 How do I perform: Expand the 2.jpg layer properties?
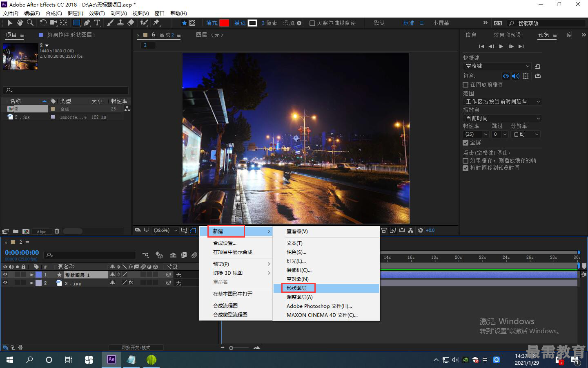coord(32,283)
